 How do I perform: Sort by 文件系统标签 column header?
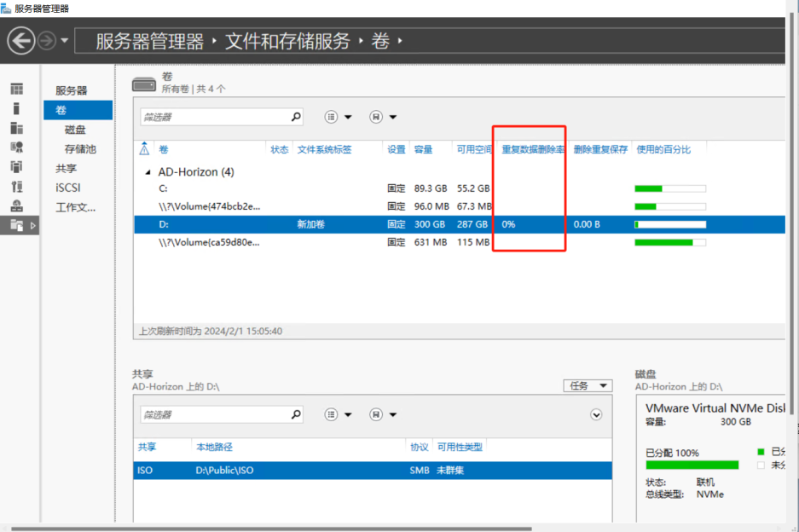pos(325,149)
